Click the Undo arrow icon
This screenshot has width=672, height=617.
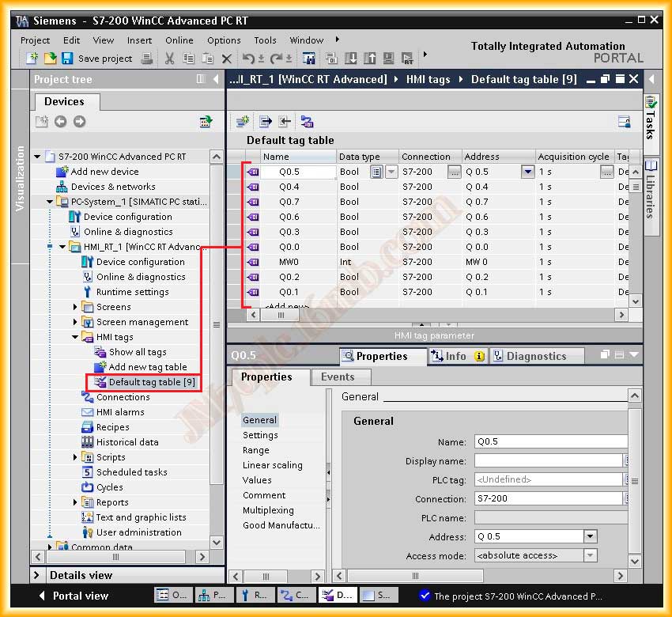(248, 59)
